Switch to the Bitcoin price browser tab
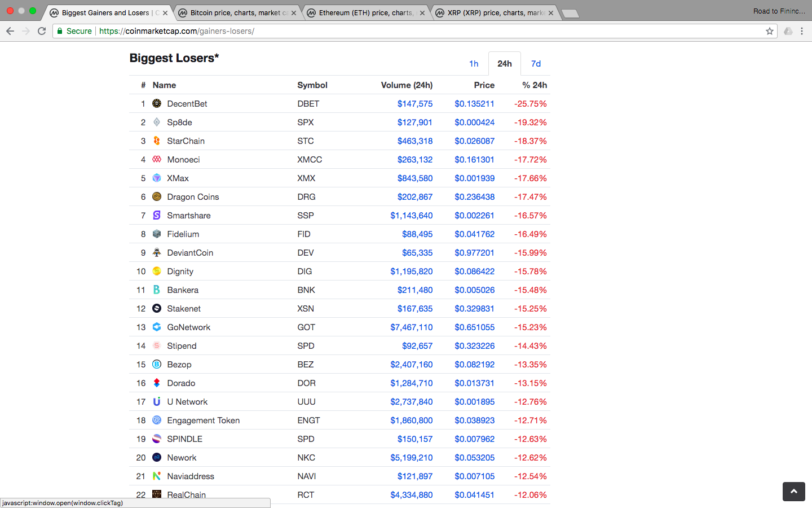Viewport: 812px width, 508px height. coord(239,12)
